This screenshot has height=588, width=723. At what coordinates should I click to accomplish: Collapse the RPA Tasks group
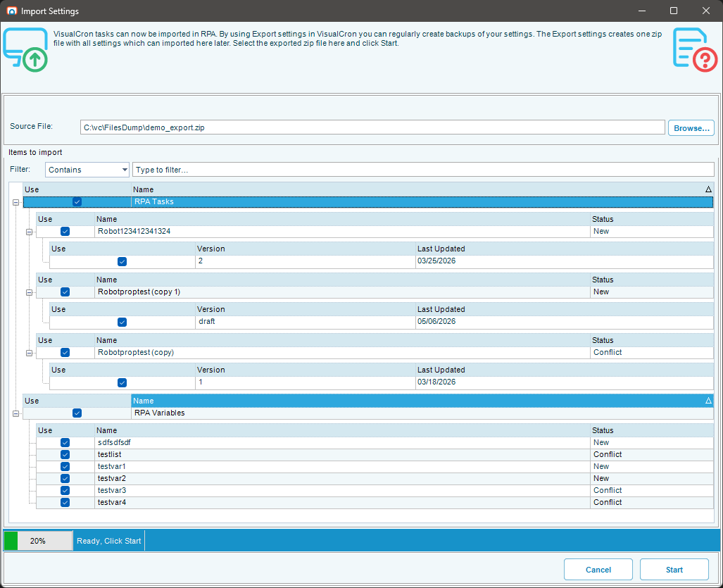pyautogui.click(x=15, y=203)
